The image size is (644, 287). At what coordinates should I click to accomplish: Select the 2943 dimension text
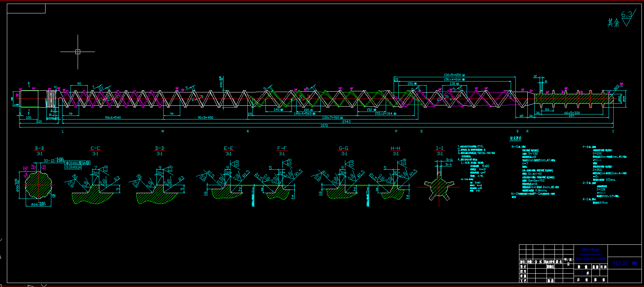(x=346, y=122)
